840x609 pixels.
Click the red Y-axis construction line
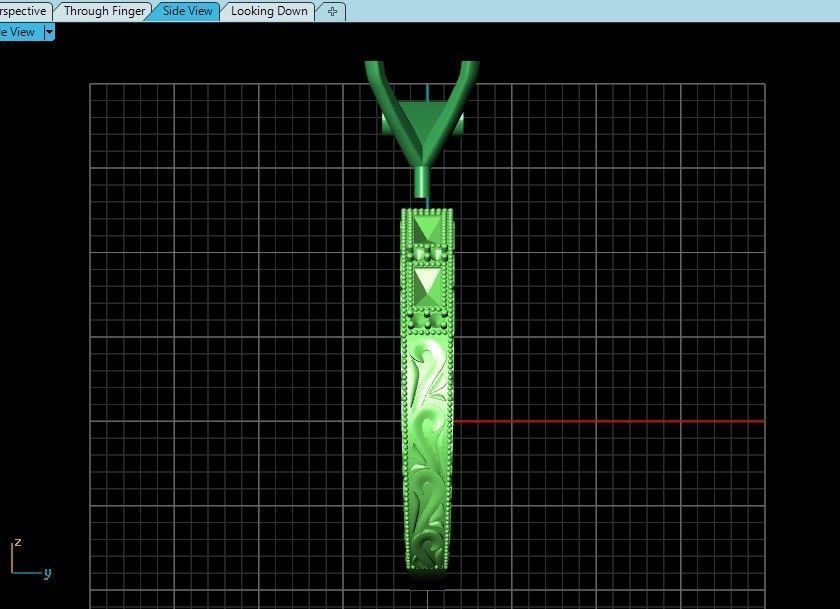coord(609,422)
